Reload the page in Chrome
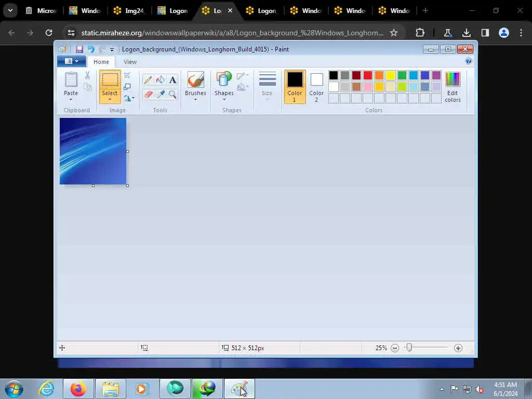Screen dimensions: 532x399 pos(49,33)
